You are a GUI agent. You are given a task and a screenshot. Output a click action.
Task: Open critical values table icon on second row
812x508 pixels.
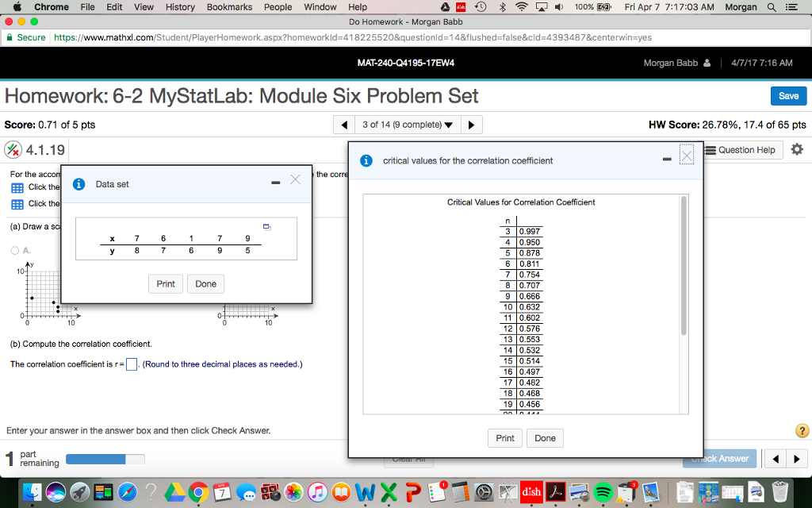(17, 204)
